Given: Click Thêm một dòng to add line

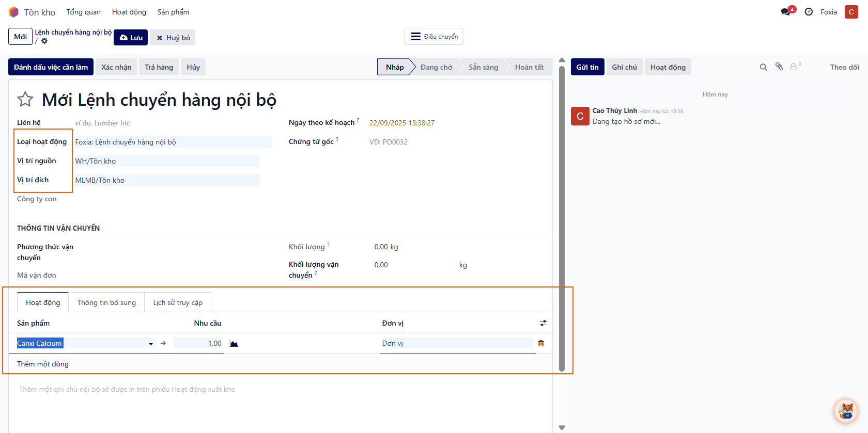Looking at the screenshot, I should click(43, 364).
